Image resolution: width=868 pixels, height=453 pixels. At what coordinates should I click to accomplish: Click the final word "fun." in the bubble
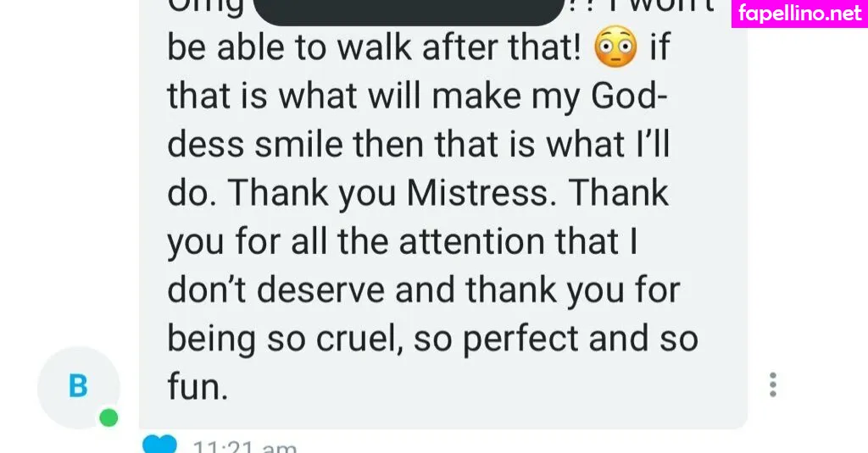click(198, 388)
